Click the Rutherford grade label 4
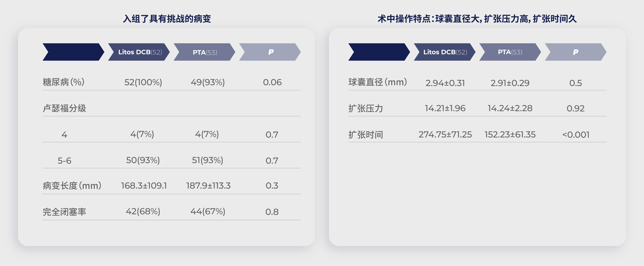Viewport: 644px width, 266px height. [64, 135]
